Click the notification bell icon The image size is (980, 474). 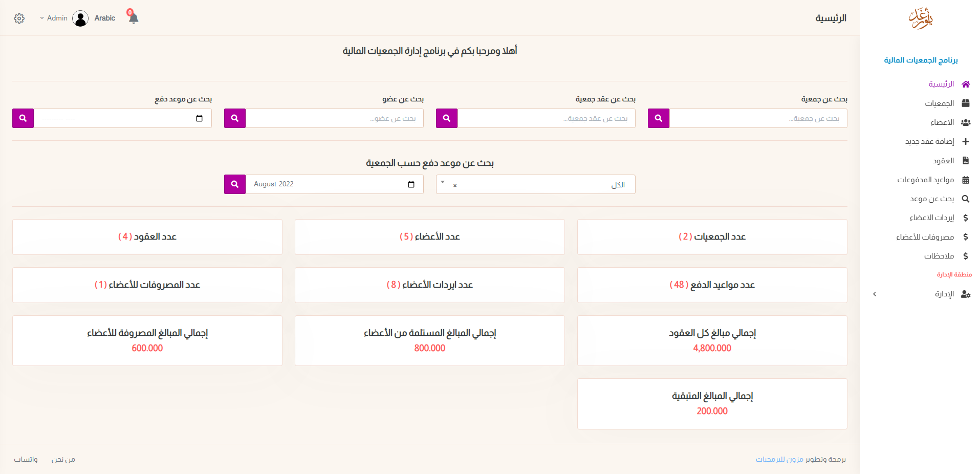[x=134, y=18]
